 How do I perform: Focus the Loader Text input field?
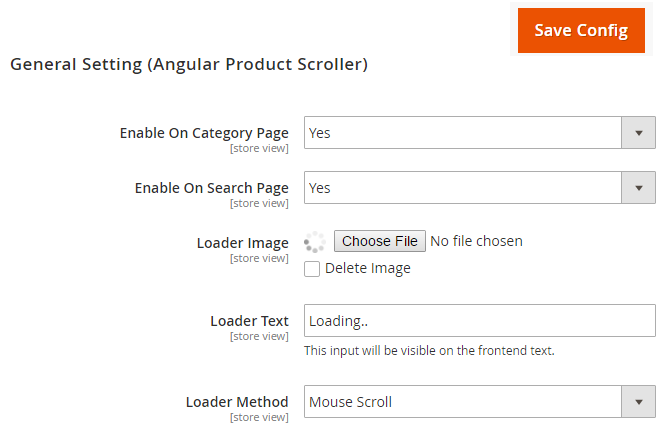(479, 321)
